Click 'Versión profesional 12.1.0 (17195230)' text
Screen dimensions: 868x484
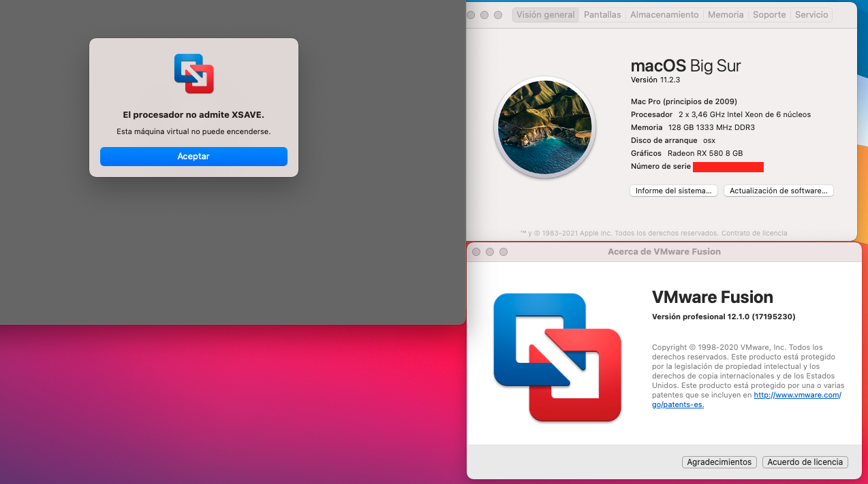(724, 317)
